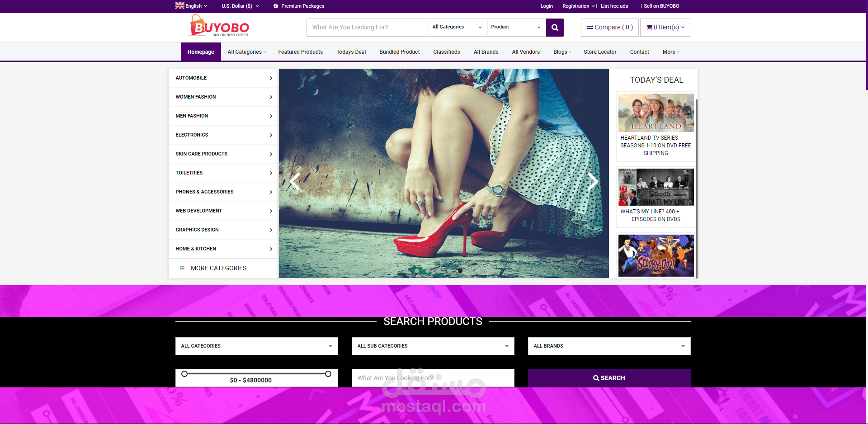Click the Skin Care Products arrow
The height and width of the screenshot is (424, 868).
pyautogui.click(x=271, y=154)
